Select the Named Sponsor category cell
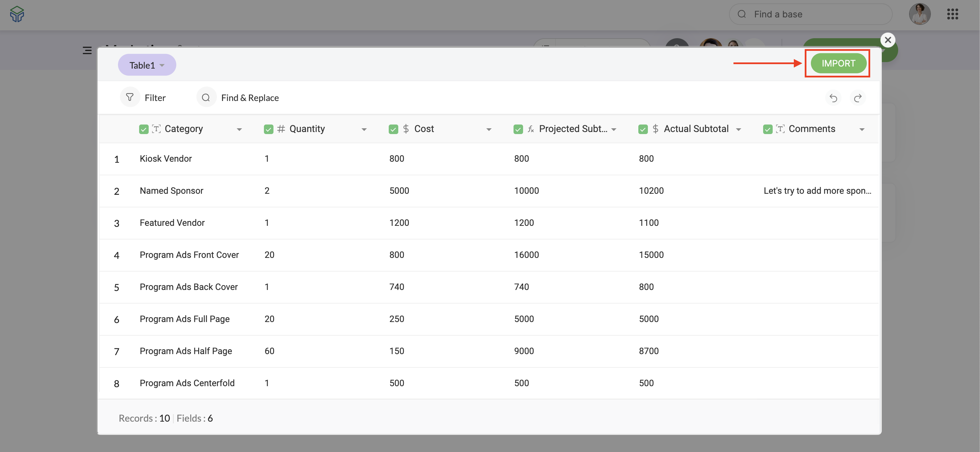This screenshot has width=980, height=452. tap(171, 191)
